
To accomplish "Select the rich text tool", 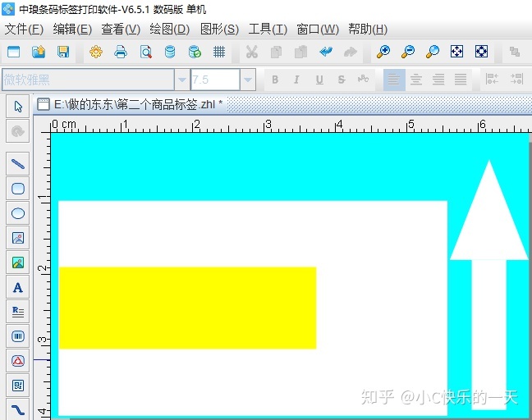I will click(17, 312).
